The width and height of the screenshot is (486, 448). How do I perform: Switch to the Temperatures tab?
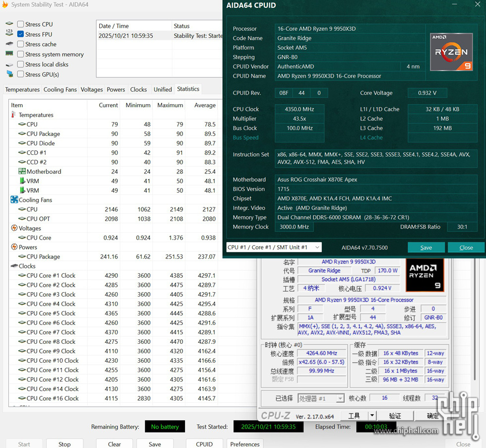22,90
